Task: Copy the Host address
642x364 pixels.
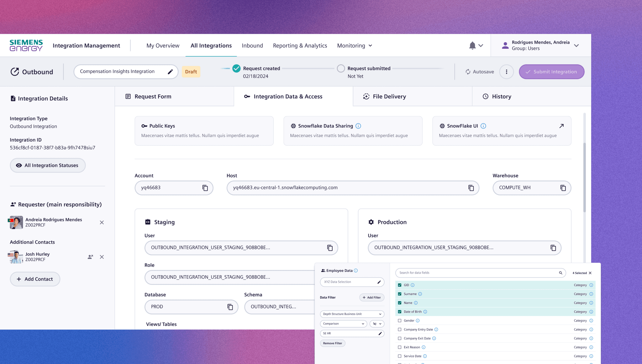Action: point(471,188)
